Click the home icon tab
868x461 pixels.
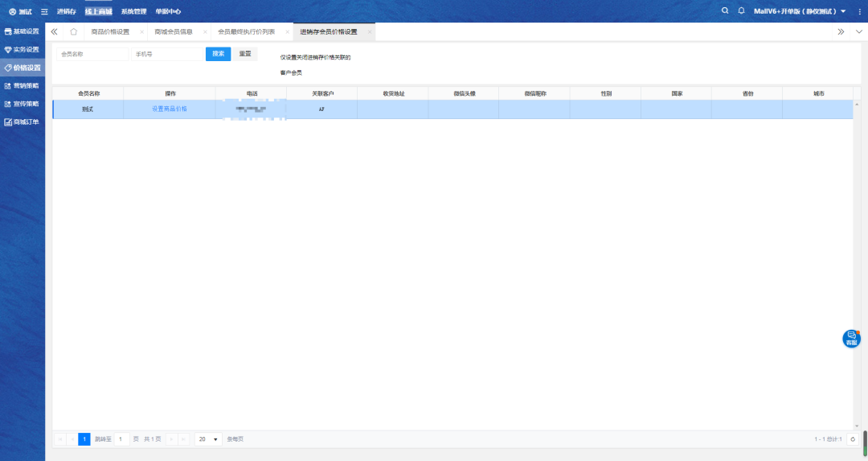click(x=73, y=32)
